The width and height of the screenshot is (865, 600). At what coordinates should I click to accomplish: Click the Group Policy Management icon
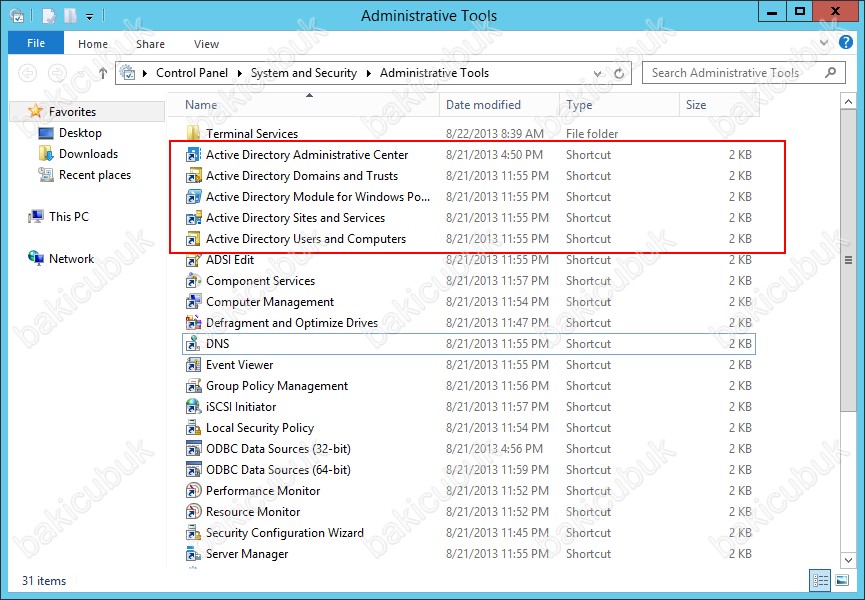point(193,385)
